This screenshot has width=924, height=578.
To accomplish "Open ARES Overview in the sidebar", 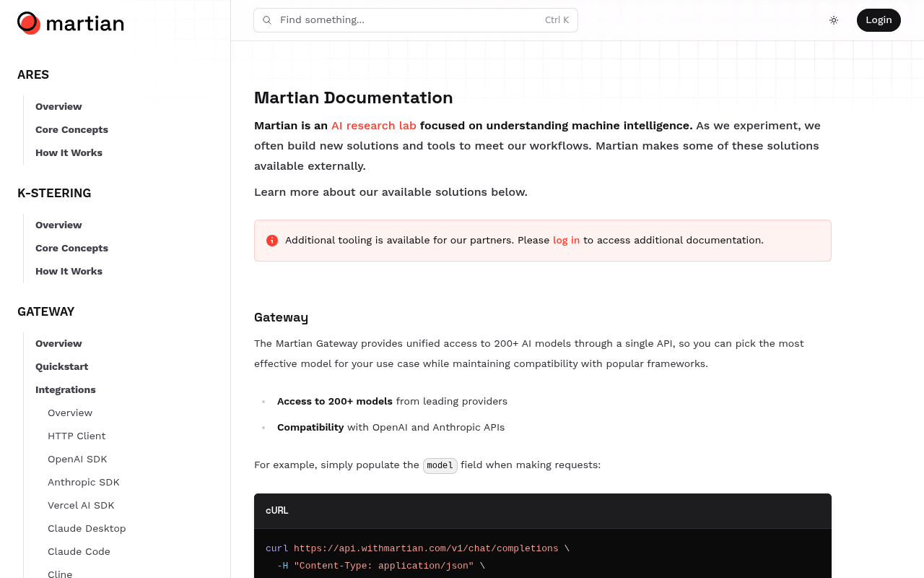I will [58, 107].
